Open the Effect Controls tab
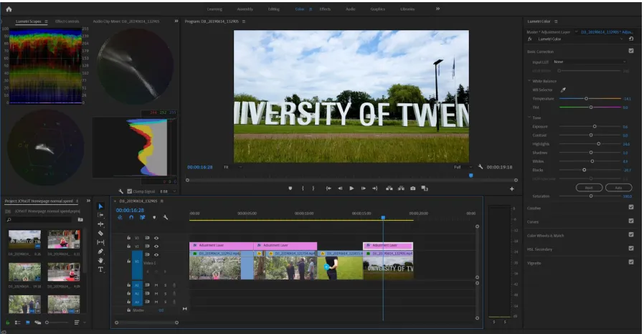Viewport: 644px width, 334px height. pyautogui.click(x=67, y=22)
